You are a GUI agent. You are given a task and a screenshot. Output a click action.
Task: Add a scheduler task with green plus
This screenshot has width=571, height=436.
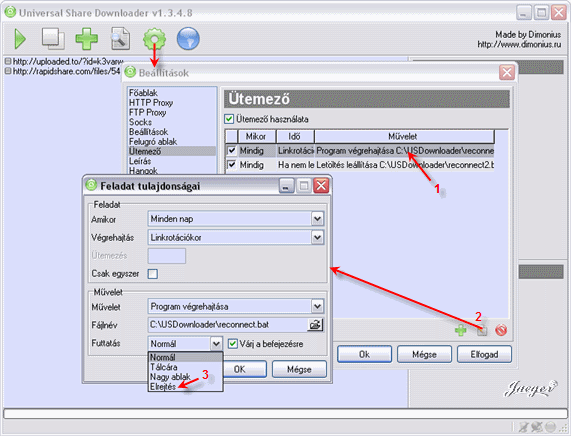click(460, 331)
